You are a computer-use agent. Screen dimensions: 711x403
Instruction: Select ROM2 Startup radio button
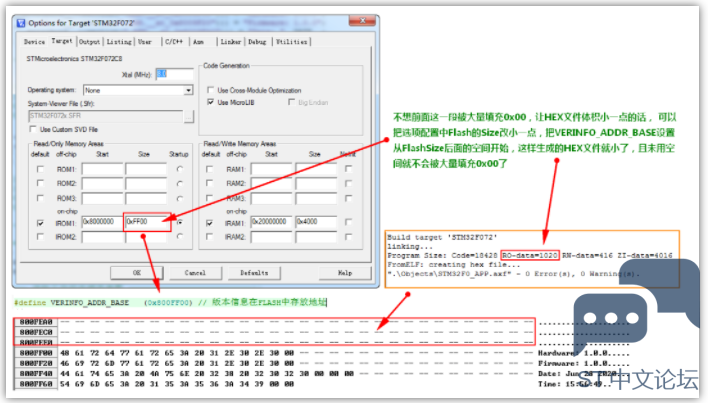pos(180,184)
